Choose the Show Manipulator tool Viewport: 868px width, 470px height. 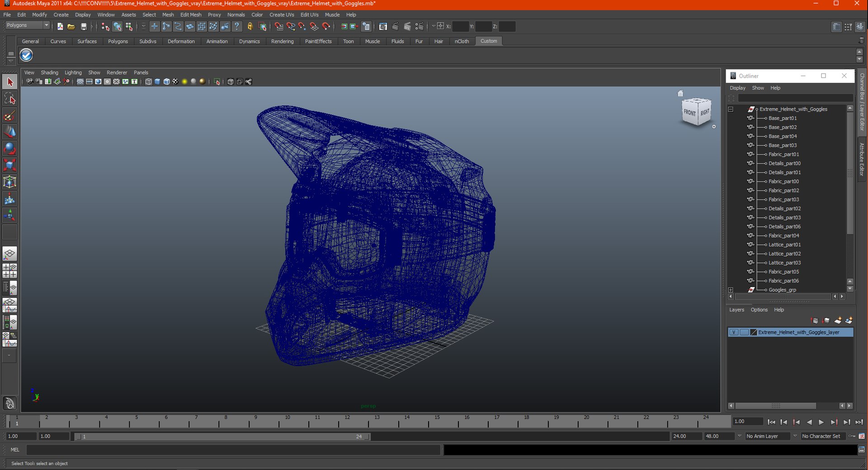[10, 215]
